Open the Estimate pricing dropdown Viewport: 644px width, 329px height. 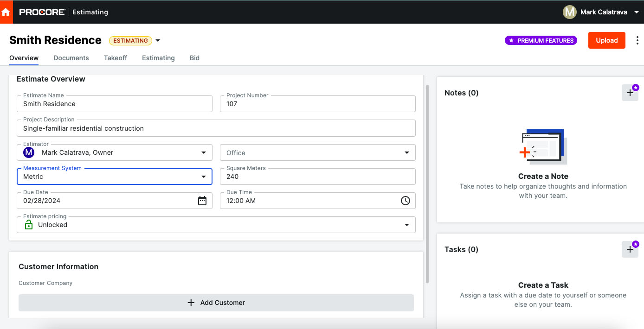pyautogui.click(x=406, y=225)
